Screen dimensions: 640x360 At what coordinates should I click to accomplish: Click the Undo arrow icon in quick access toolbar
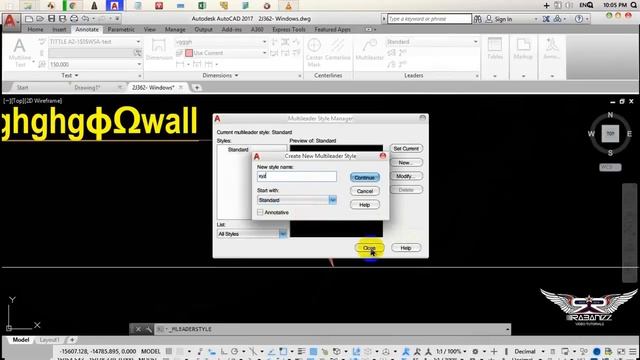pos(85,19)
